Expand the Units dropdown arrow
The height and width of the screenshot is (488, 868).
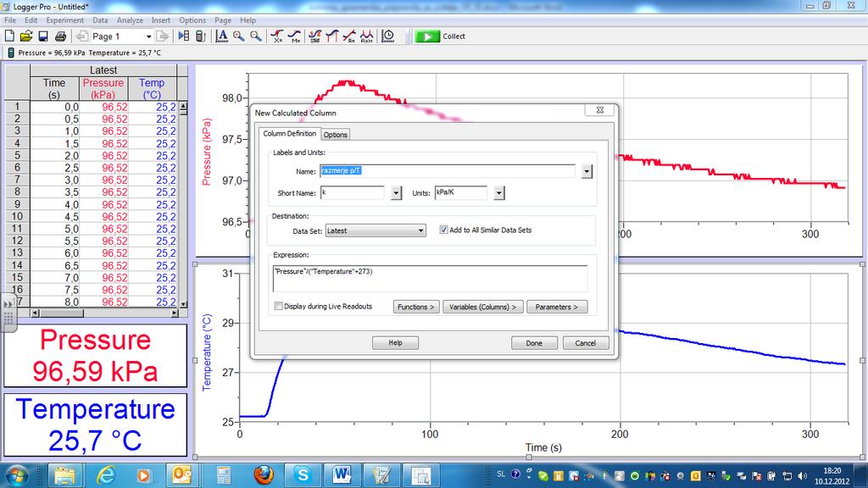click(498, 193)
